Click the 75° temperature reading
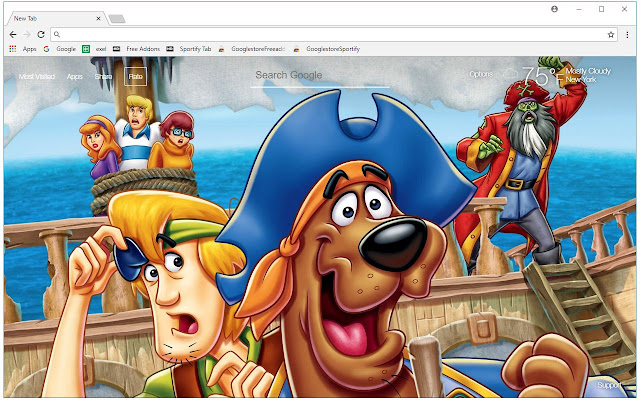The image size is (640, 400). [538, 76]
